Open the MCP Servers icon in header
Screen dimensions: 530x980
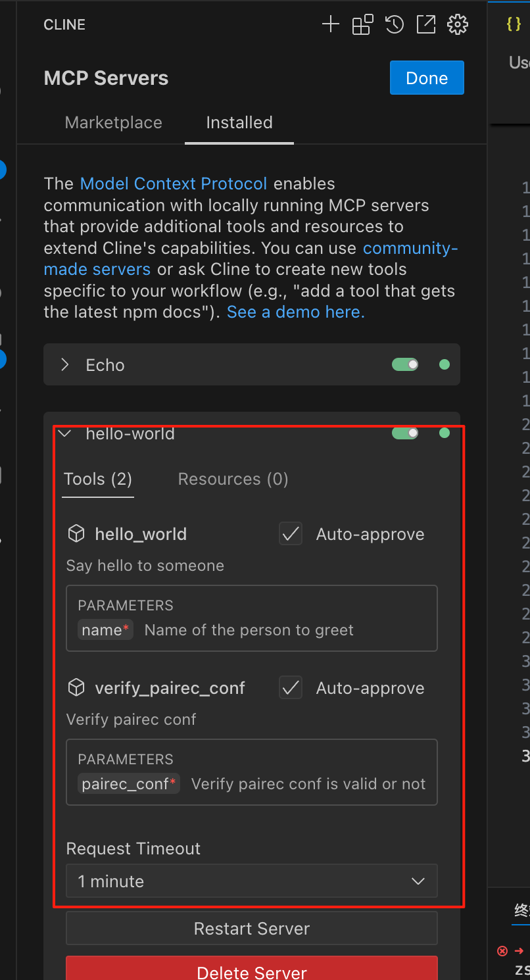tap(362, 25)
